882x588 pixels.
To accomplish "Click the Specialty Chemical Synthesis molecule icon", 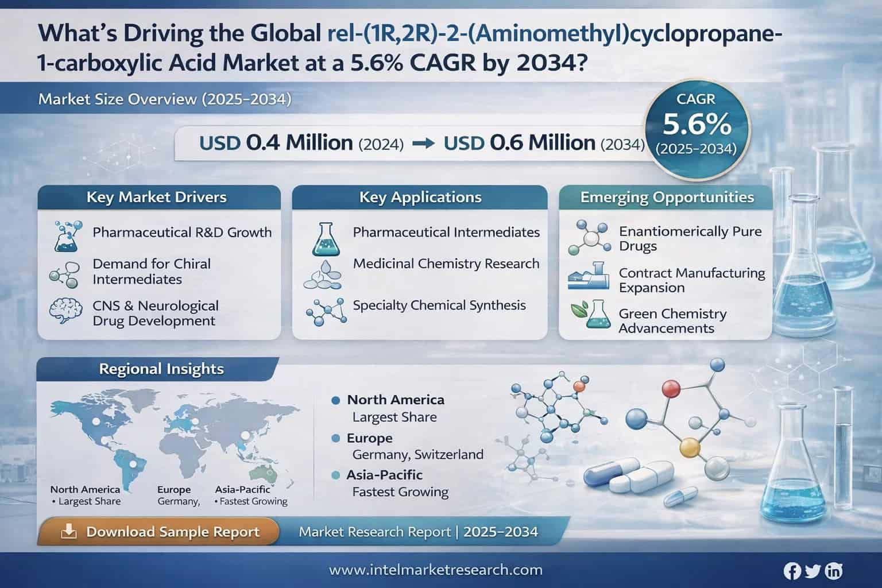I will 326,312.
